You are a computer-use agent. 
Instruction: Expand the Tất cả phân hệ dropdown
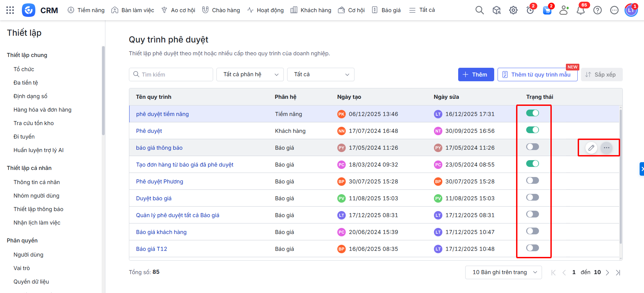coord(250,75)
